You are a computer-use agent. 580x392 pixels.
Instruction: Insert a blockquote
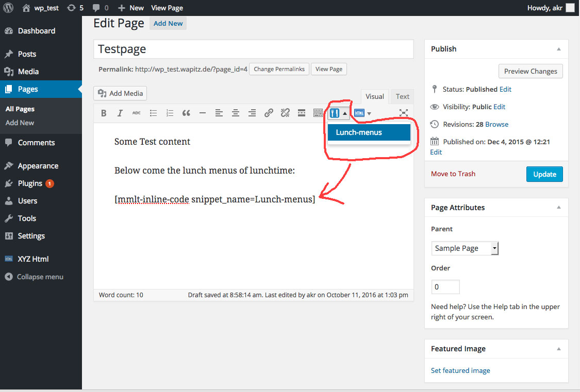[x=186, y=113]
